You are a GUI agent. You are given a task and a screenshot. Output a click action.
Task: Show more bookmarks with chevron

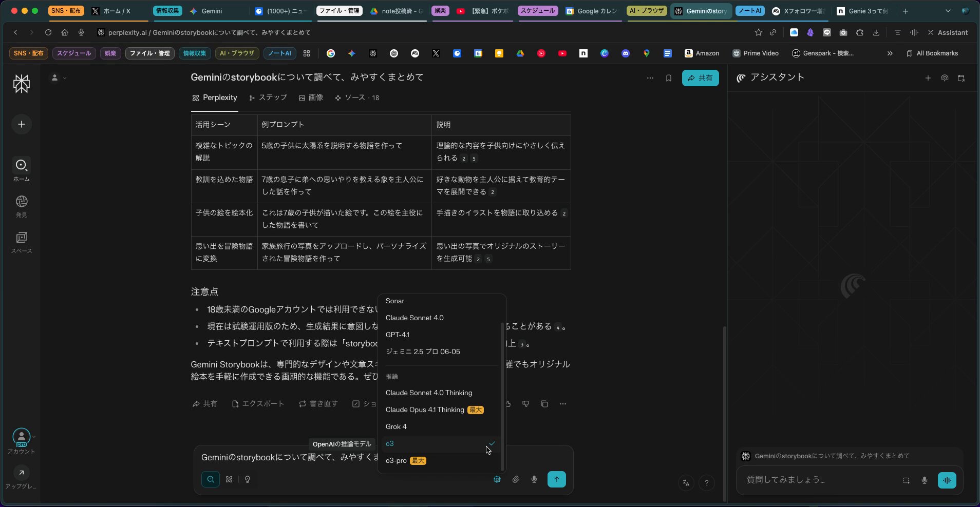click(x=890, y=53)
